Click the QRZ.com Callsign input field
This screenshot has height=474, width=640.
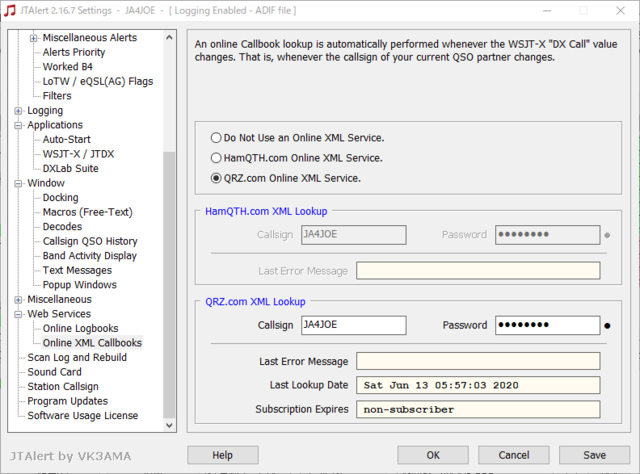354,325
